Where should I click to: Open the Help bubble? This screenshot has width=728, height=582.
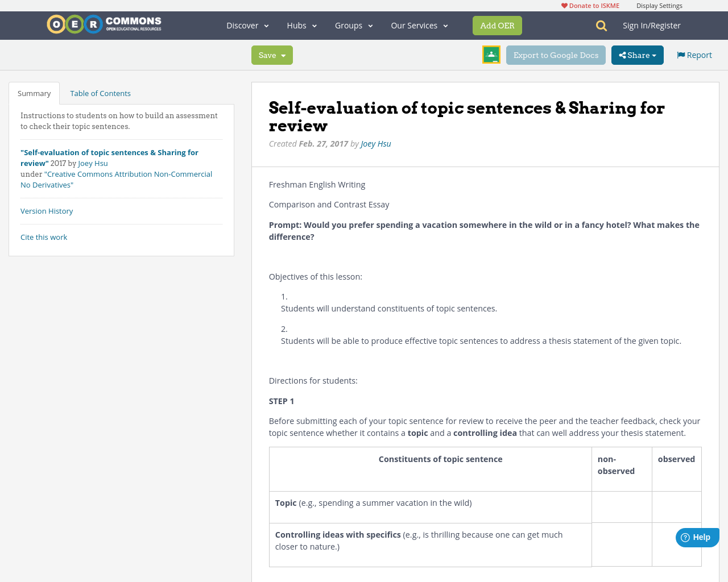click(697, 537)
